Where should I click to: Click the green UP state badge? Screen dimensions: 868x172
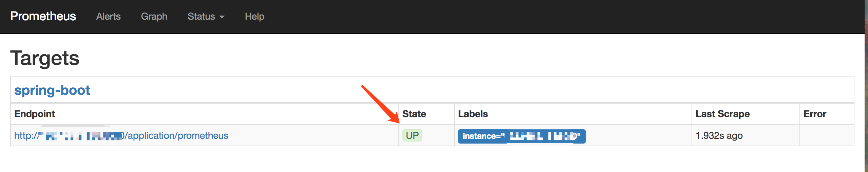[x=412, y=135]
